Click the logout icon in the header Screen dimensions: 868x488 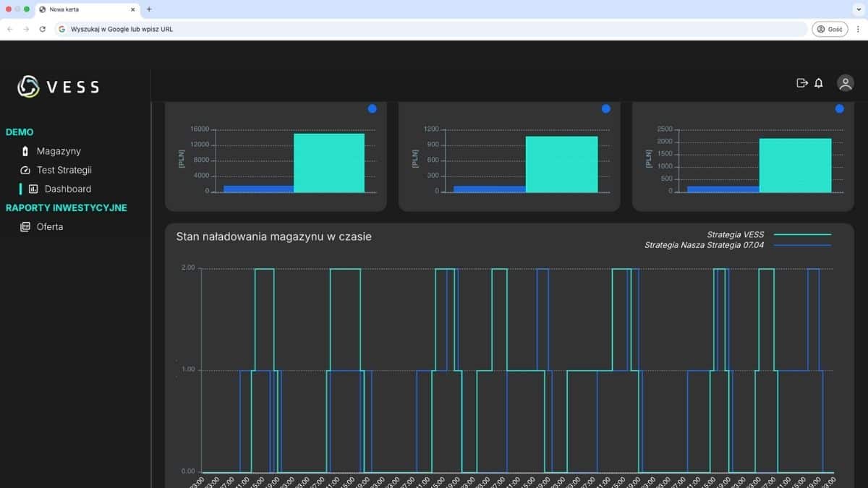(801, 83)
